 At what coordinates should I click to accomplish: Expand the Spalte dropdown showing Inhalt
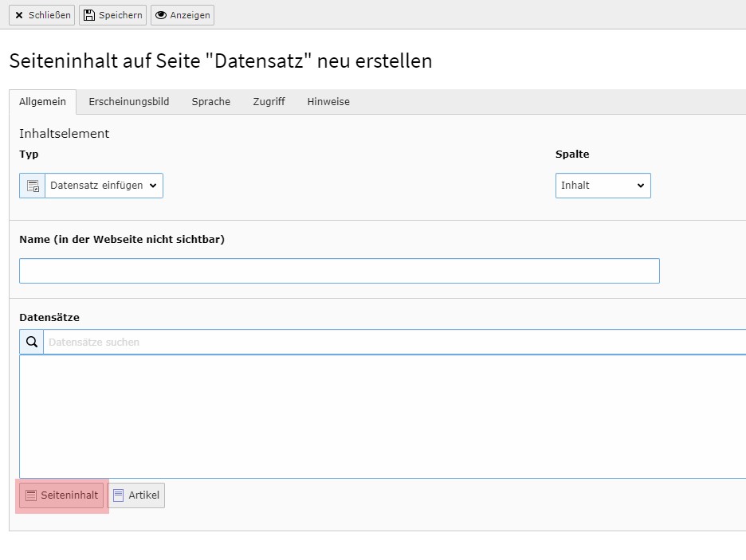click(x=603, y=186)
